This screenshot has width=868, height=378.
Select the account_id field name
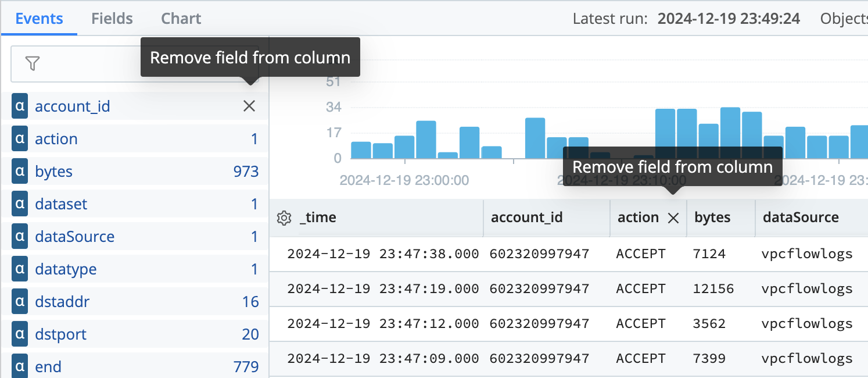(x=73, y=106)
